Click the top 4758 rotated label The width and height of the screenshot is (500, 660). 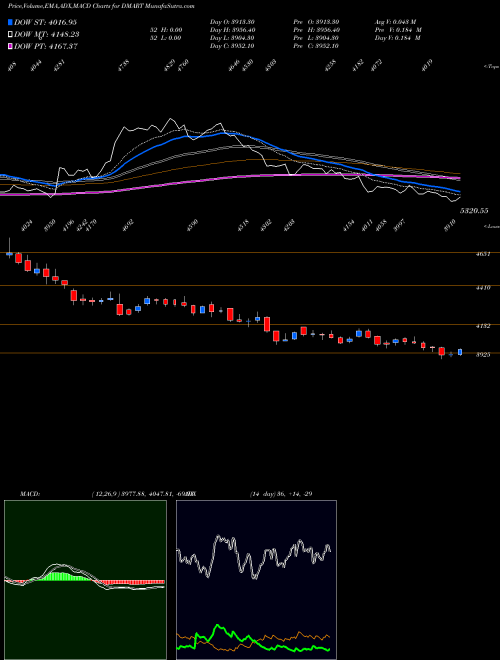click(124, 66)
